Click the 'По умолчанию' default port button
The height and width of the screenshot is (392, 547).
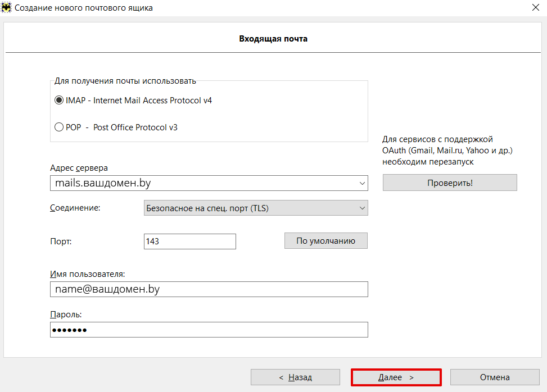tap(326, 241)
